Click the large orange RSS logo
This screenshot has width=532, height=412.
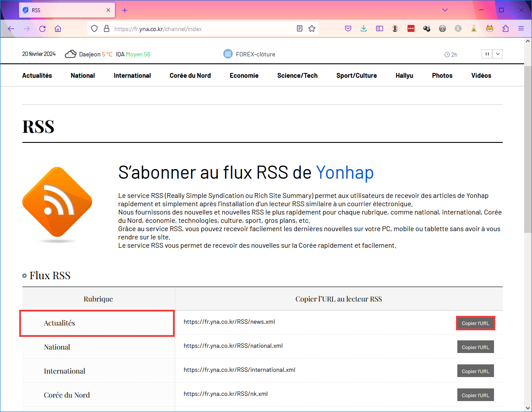tap(57, 204)
